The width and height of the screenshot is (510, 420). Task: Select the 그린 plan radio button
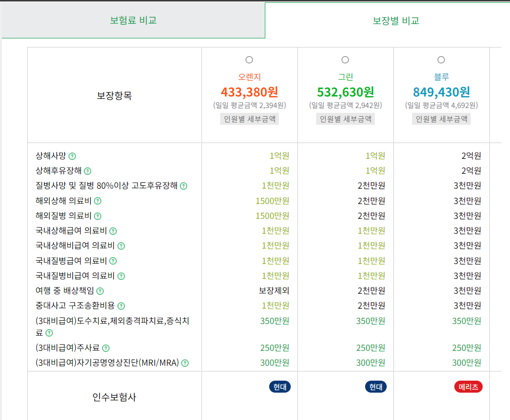(345, 60)
